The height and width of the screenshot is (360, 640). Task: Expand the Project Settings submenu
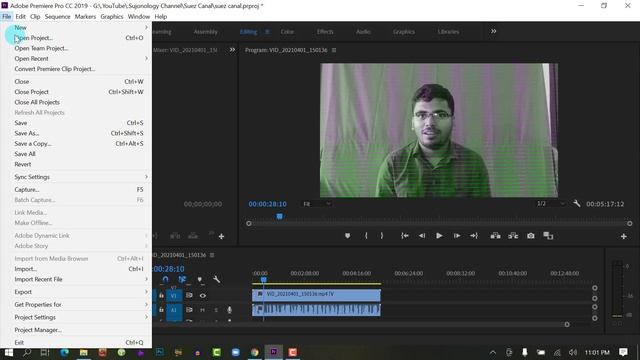[77, 318]
